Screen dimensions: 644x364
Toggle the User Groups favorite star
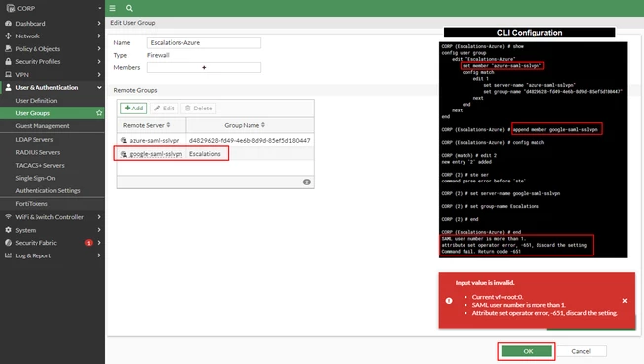tap(99, 113)
